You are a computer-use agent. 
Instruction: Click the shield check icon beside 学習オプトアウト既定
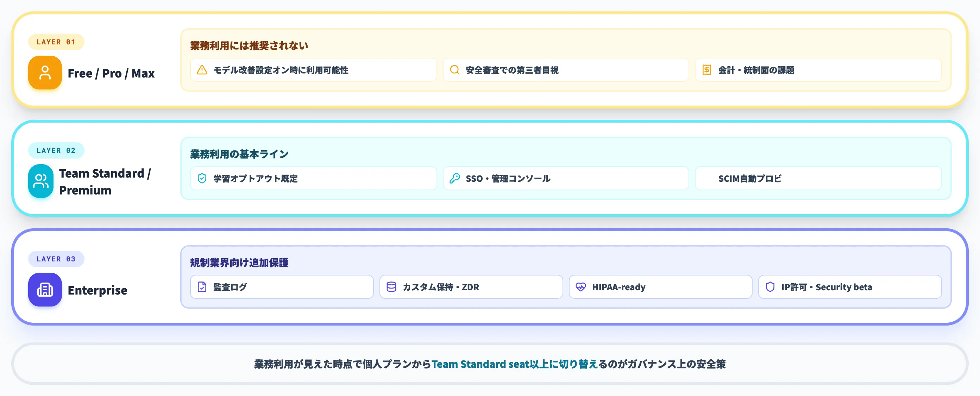(202, 178)
